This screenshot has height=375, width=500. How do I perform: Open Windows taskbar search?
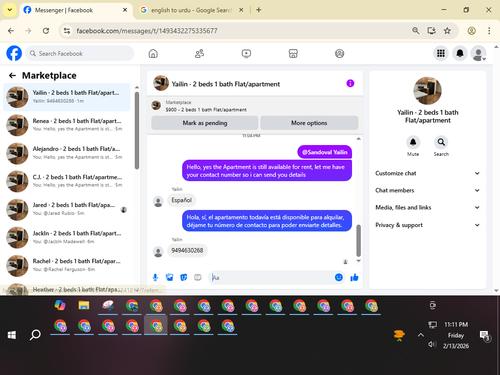tap(35, 335)
